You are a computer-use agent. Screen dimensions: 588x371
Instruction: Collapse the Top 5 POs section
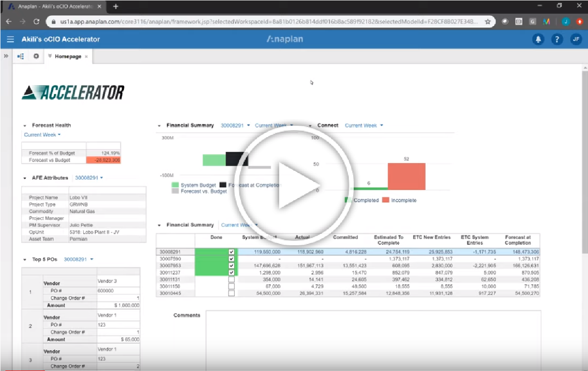(25, 259)
